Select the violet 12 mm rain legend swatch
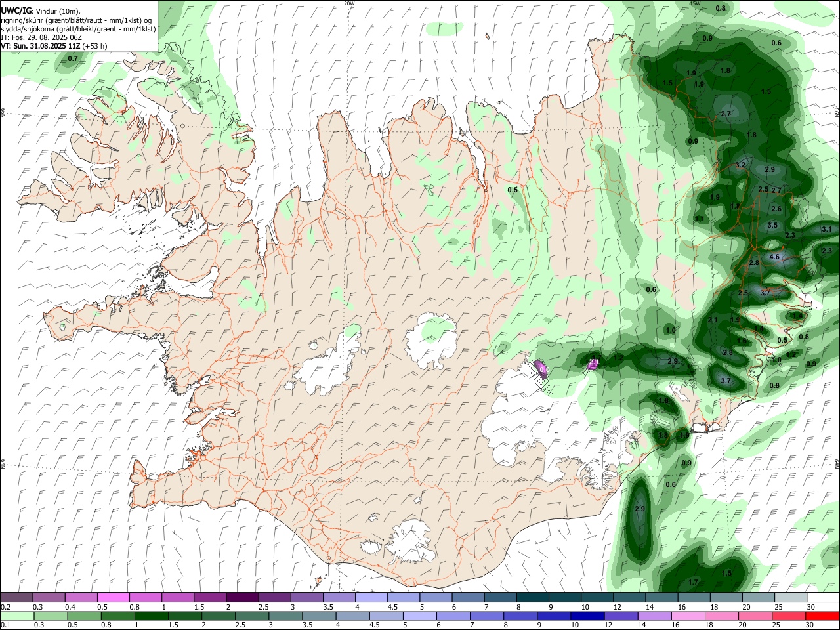840x630 pixels. [x=621, y=616]
